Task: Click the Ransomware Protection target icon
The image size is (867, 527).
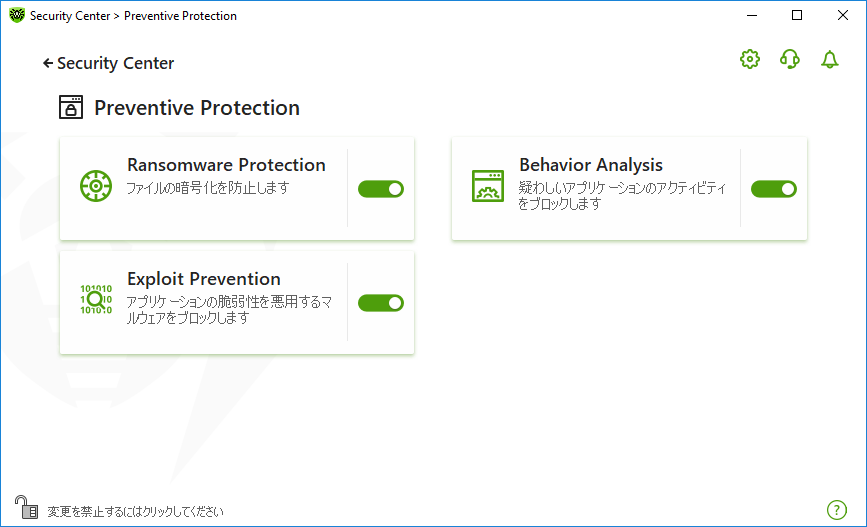Action: point(96,186)
